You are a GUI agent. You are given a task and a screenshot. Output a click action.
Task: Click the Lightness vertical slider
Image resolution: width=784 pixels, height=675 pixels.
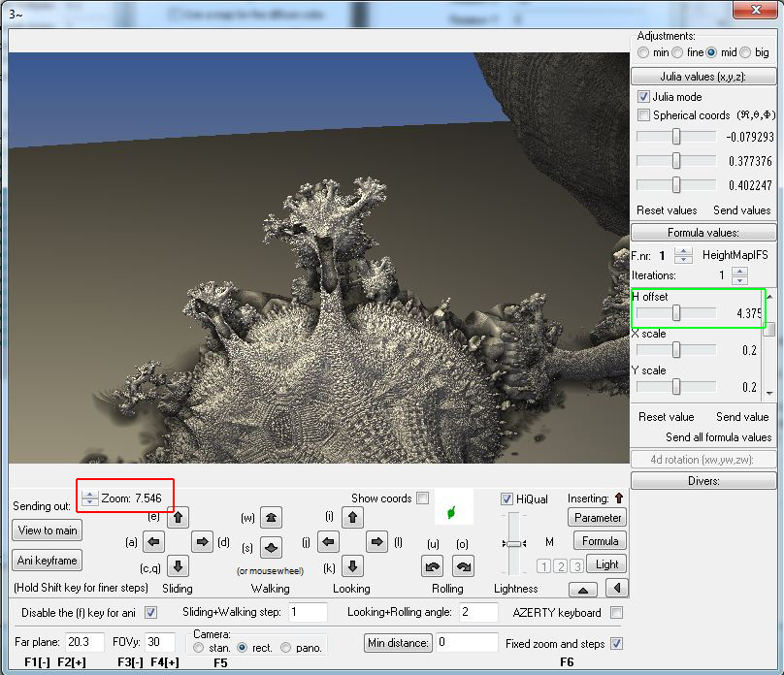coord(514,544)
